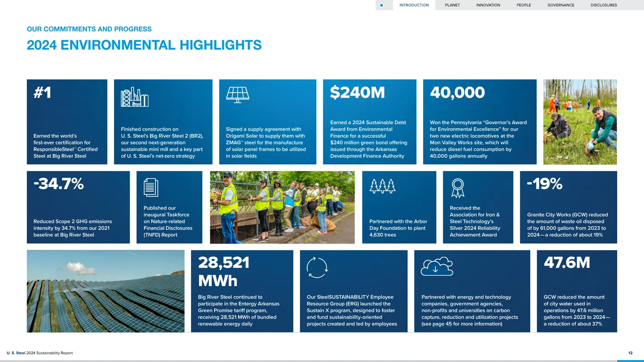Click the document report icon for TNFD
Screen dimensions: 644x362
(151, 187)
